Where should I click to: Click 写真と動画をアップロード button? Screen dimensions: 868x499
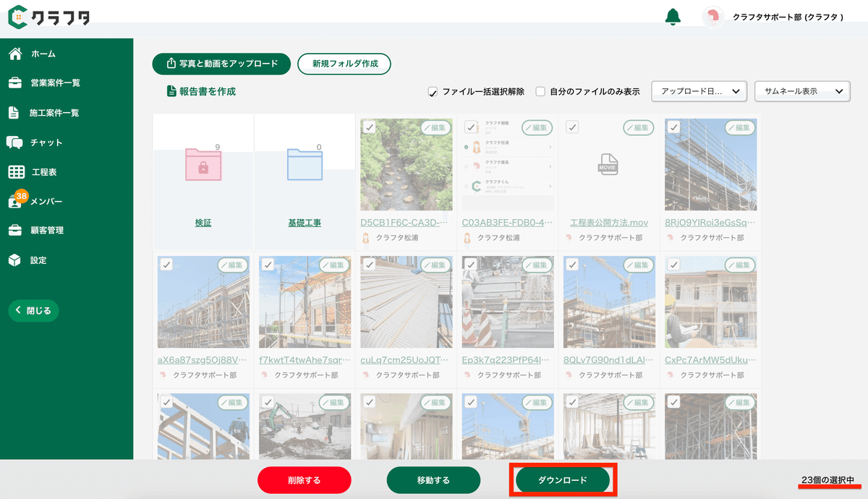click(x=221, y=64)
